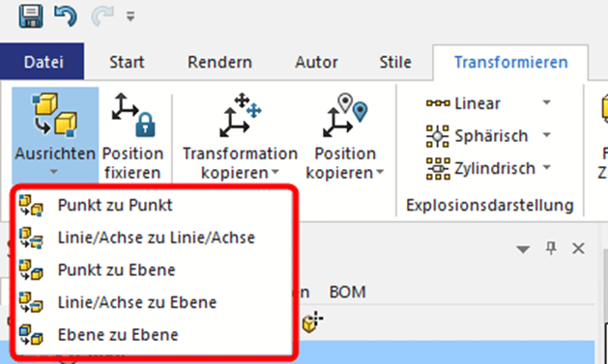
Task: Toggle the panel pin icon
Action: 551,248
